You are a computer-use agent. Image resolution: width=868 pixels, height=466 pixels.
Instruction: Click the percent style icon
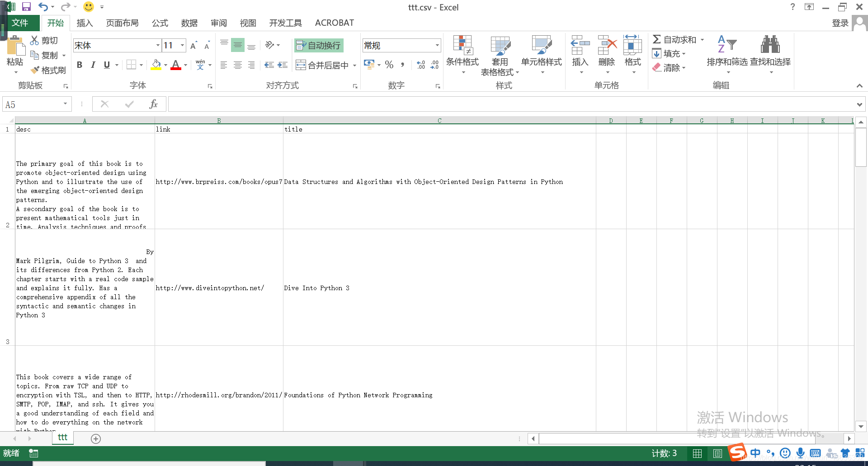[389, 65]
